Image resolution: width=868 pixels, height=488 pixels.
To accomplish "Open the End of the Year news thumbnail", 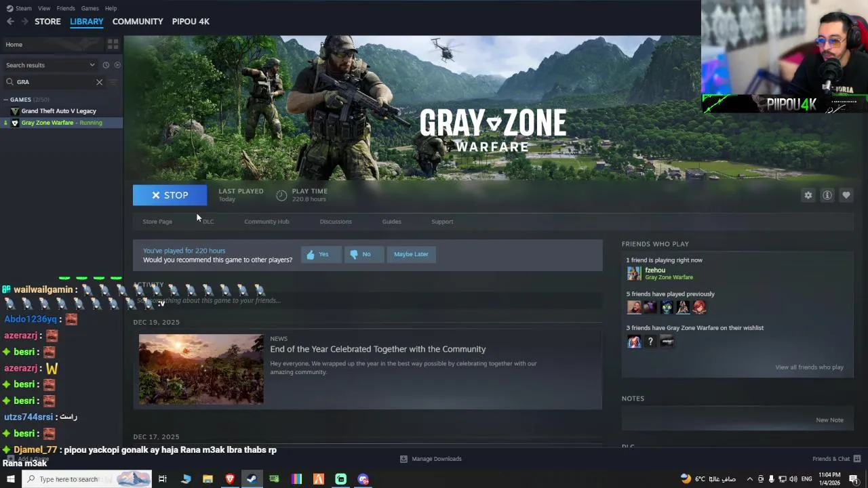I will pyautogui.click(x=201, y=369).
